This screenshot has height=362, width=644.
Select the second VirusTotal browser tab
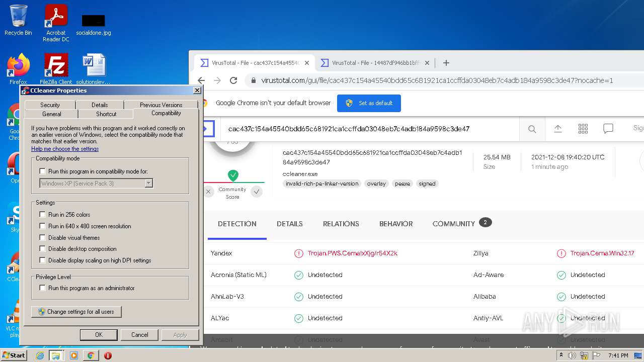pyautogui.click(x=375, y=63)
